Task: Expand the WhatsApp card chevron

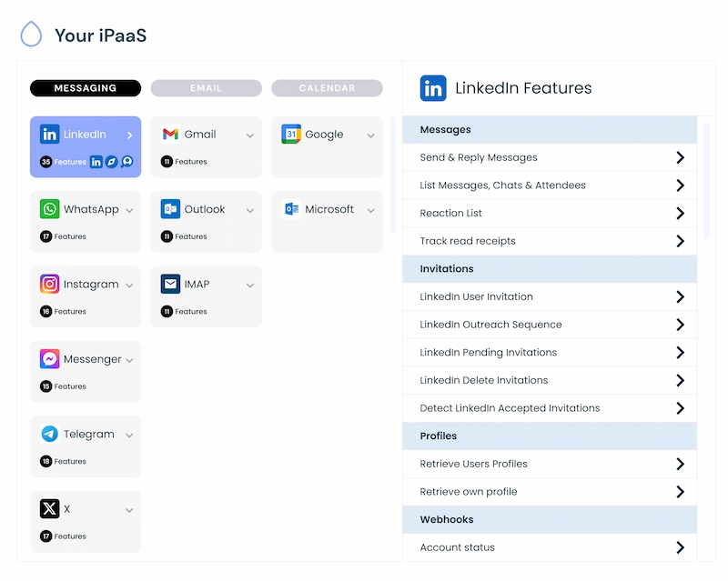Action: [x=129, y=210]
